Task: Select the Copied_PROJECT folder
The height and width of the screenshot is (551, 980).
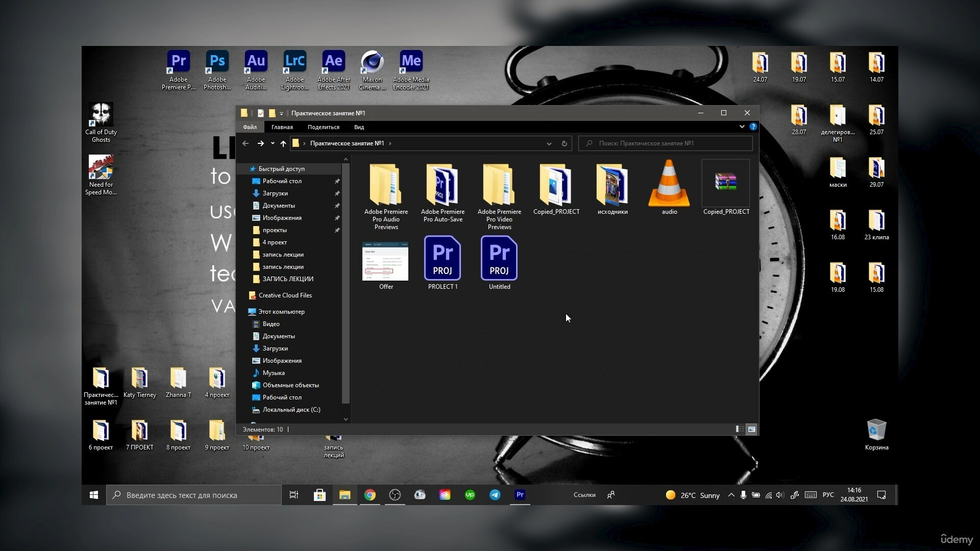Action: (556, 189)
